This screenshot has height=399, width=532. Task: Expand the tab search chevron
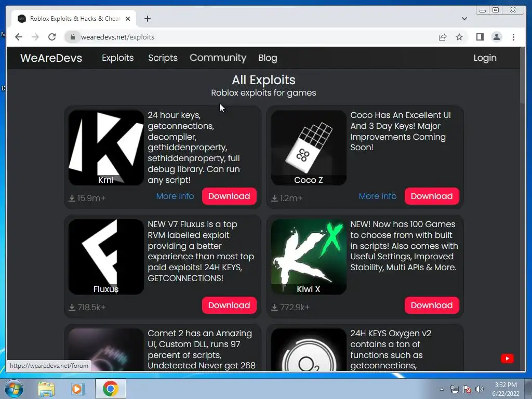pyautogui.click(x=464, y=19)
